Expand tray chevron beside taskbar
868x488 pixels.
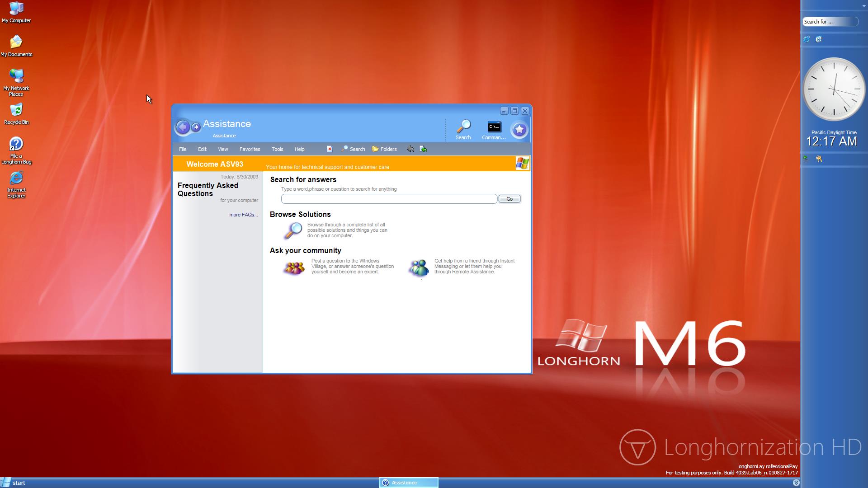796,483
